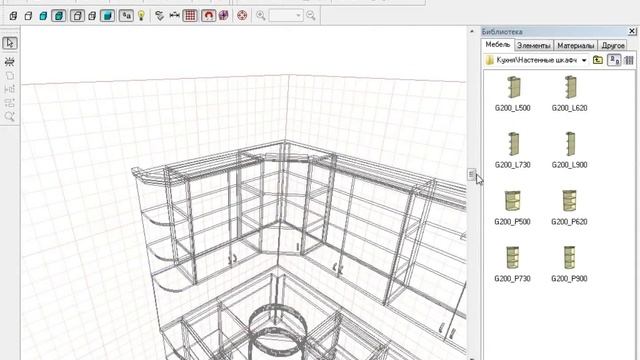Expand the Кухня\Настенные шкафы folder dropdown
The width and height of the screenshot is (640, 360).
tap(584, 60)
